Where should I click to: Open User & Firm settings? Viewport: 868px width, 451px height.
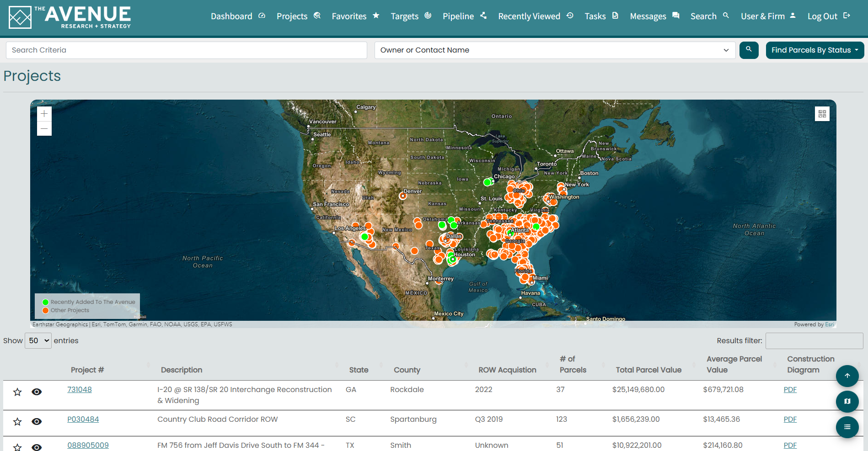click(768, 16)
